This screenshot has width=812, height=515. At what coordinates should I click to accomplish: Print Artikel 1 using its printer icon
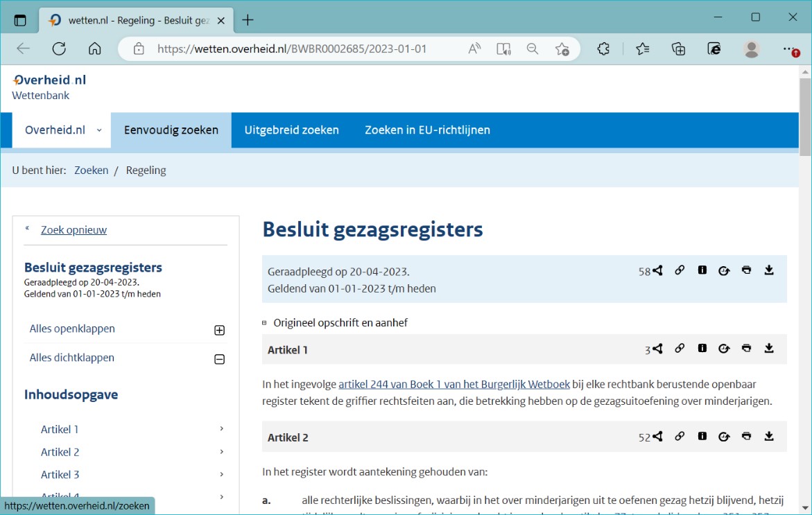pyautogui.click(x=746, y=349)
